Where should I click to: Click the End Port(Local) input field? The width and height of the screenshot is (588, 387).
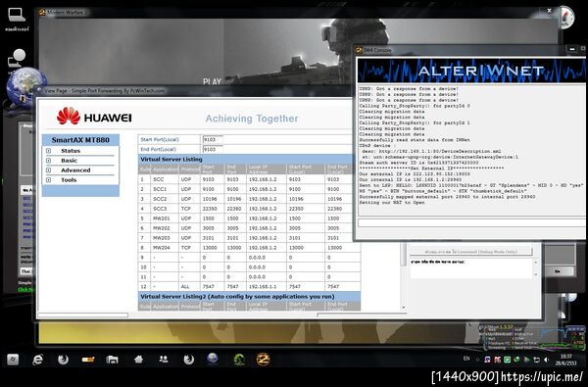coord(213,149)
